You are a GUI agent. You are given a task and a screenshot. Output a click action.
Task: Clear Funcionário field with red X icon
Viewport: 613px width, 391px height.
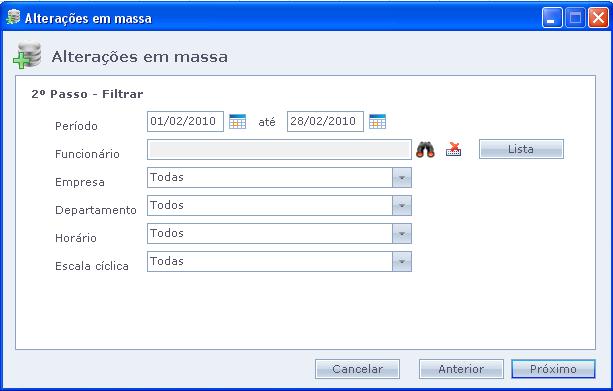[x=453, y=149]
